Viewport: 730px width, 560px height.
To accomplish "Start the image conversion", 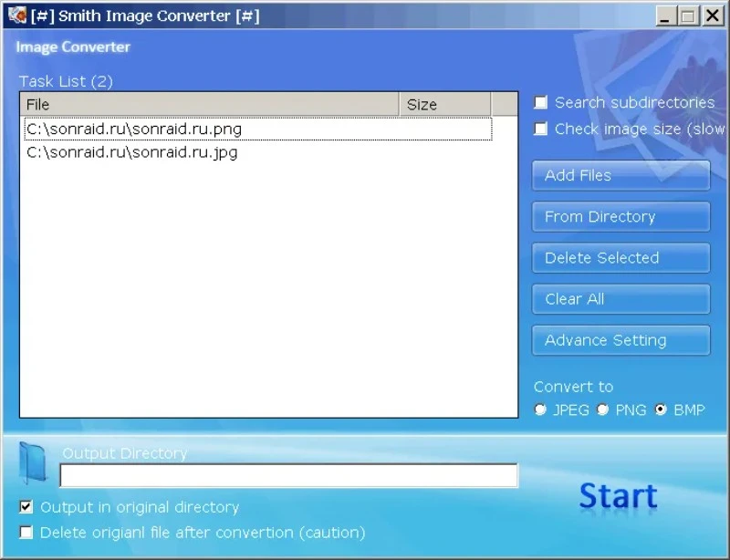I will [619, 496].
